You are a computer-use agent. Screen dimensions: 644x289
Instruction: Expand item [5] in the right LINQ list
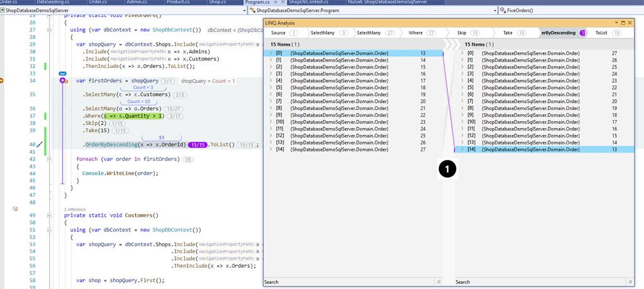click(462, 87)
